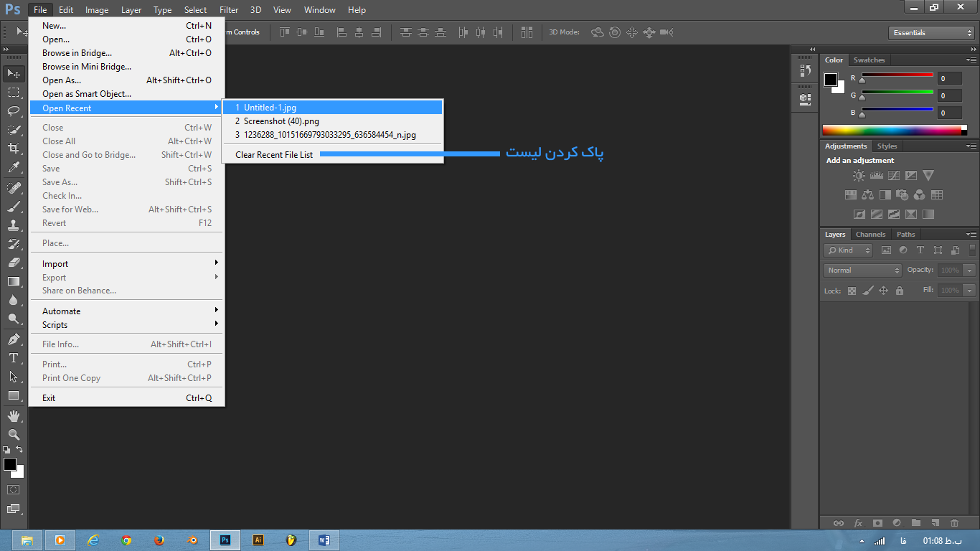This screenshot has height=551, width=980.
Task: Expand the Scripts submenu
Action: click(x=126, y=325)
